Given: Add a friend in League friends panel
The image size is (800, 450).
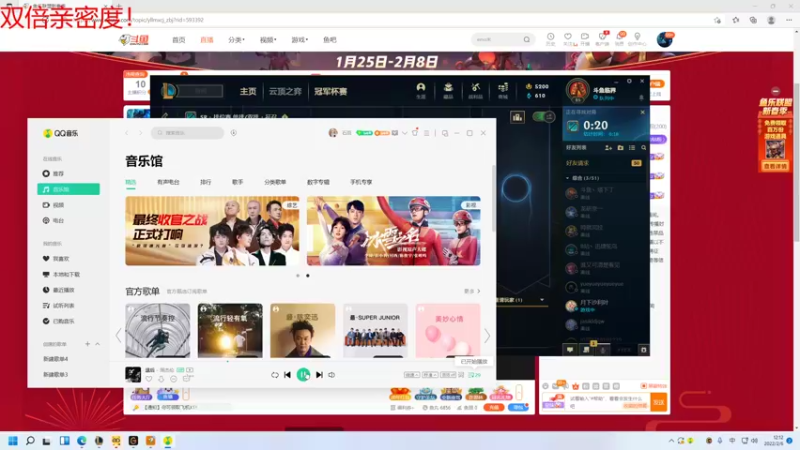Looking at the screenshot, I should point(608,147).
